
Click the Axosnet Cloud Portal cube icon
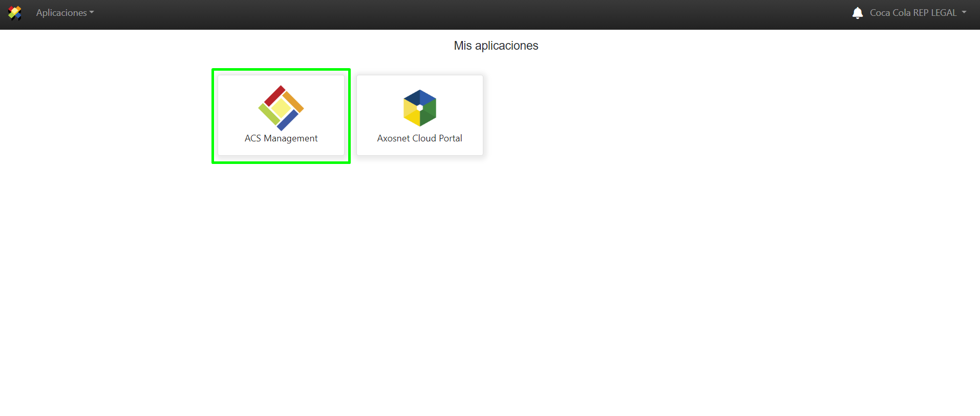[419, 108]
